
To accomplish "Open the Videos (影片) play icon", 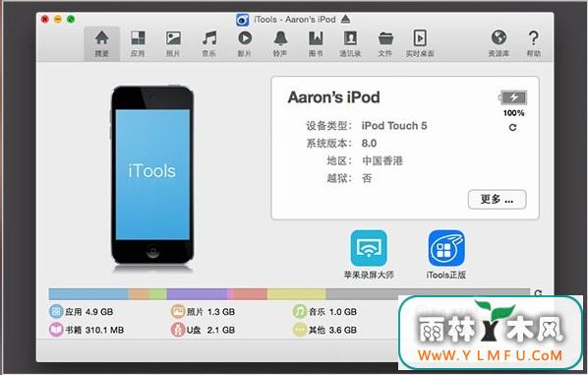I will [245, 43].
